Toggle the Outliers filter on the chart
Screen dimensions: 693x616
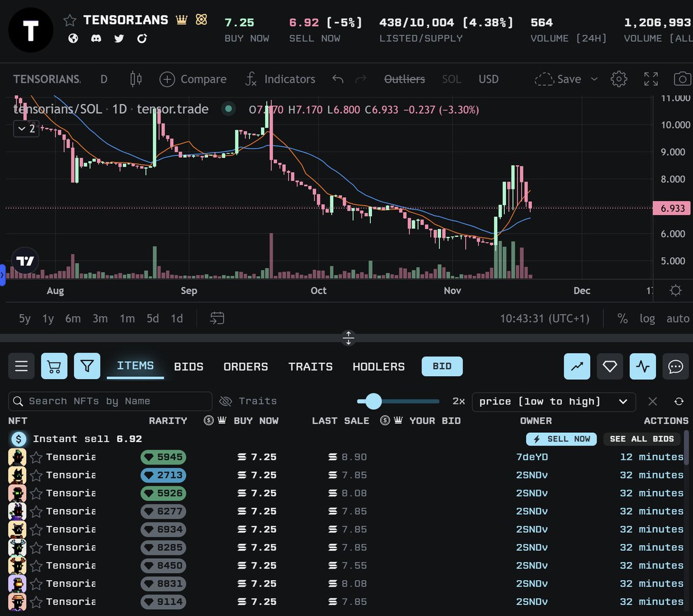click(x=404, y=79)
